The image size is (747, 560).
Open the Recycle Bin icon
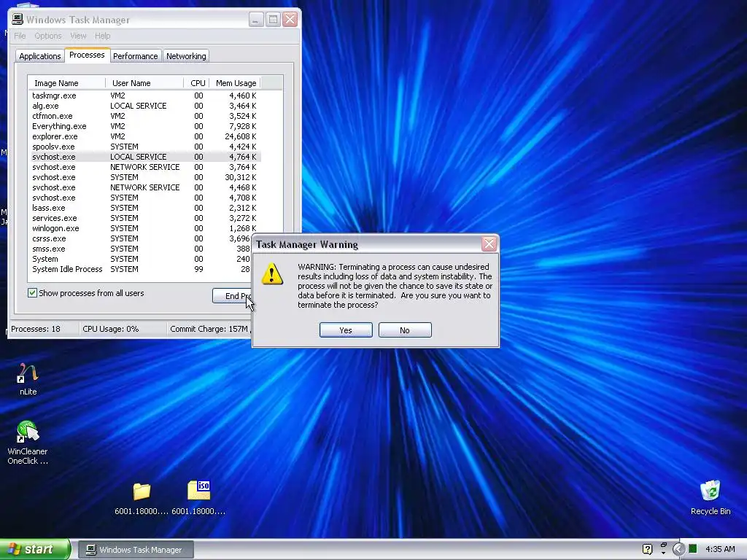pos(710,497)
